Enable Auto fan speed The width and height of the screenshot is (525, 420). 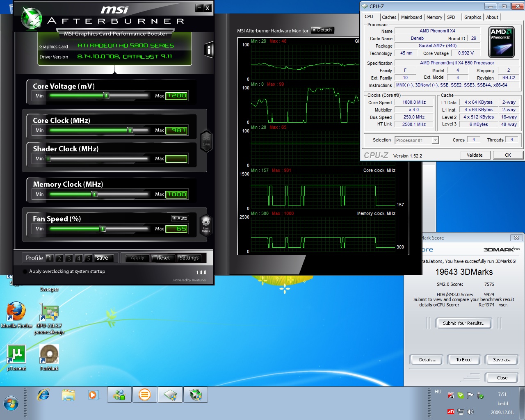[x=180, y=218]
